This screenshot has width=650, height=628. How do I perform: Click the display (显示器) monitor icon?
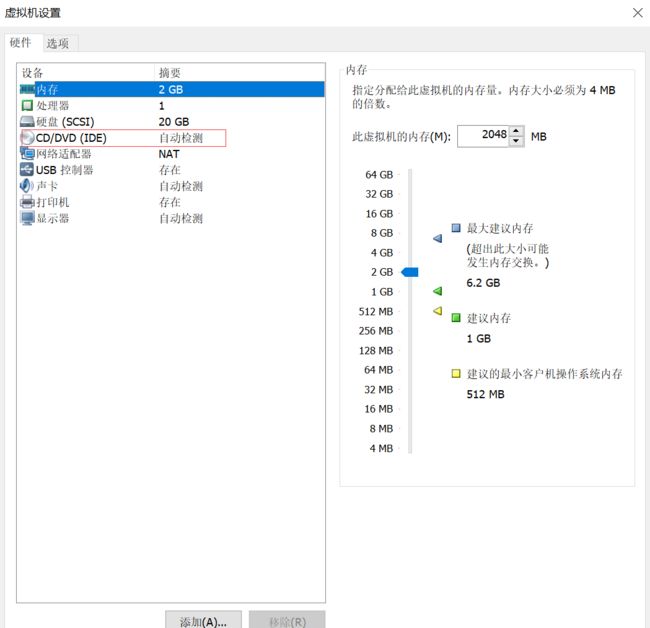(27, 218)
